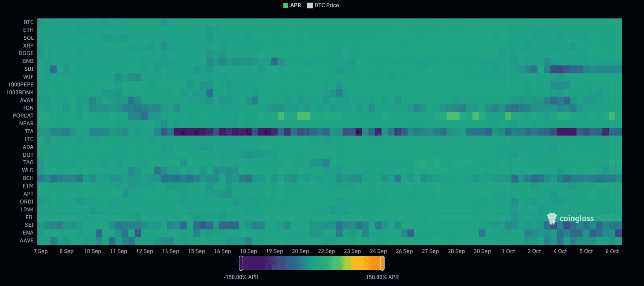The image size is (644, 286).
Task: Click the 26 Sep date axis label
Action: tap(404, 251)
